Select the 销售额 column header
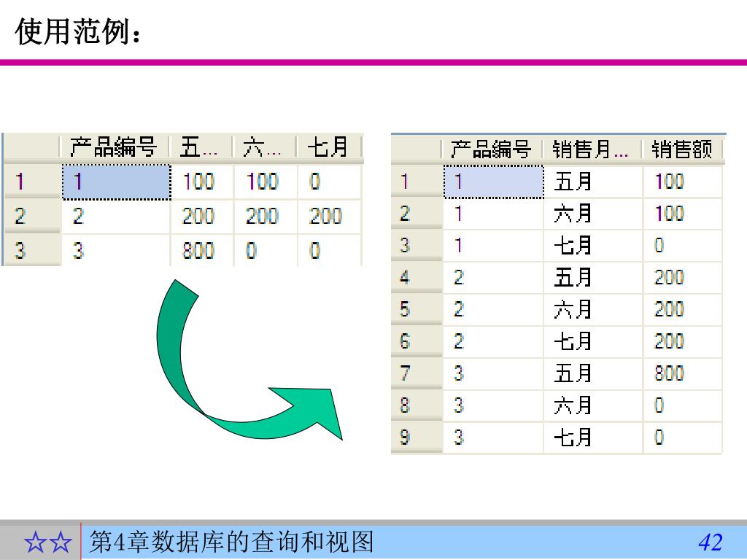747x560 pixels. 682,149
